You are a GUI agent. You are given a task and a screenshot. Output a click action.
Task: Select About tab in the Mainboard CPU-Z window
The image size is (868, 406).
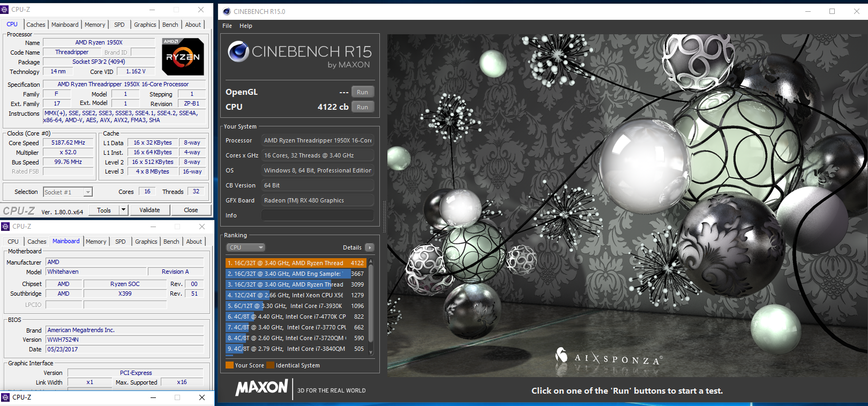click(x=194, y=242)
